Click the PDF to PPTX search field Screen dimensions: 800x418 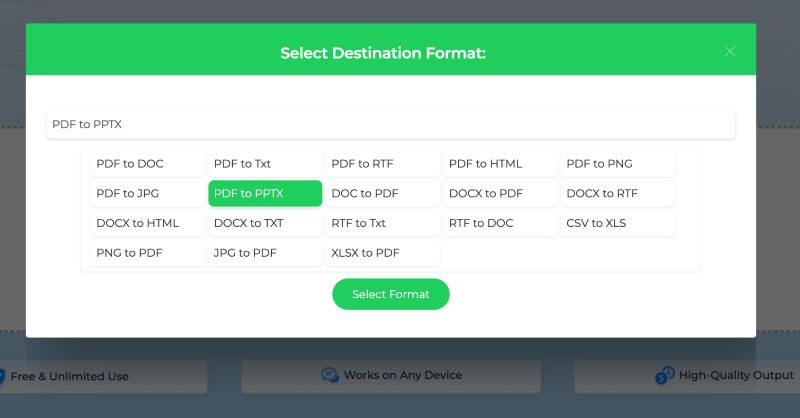[391, 125]
